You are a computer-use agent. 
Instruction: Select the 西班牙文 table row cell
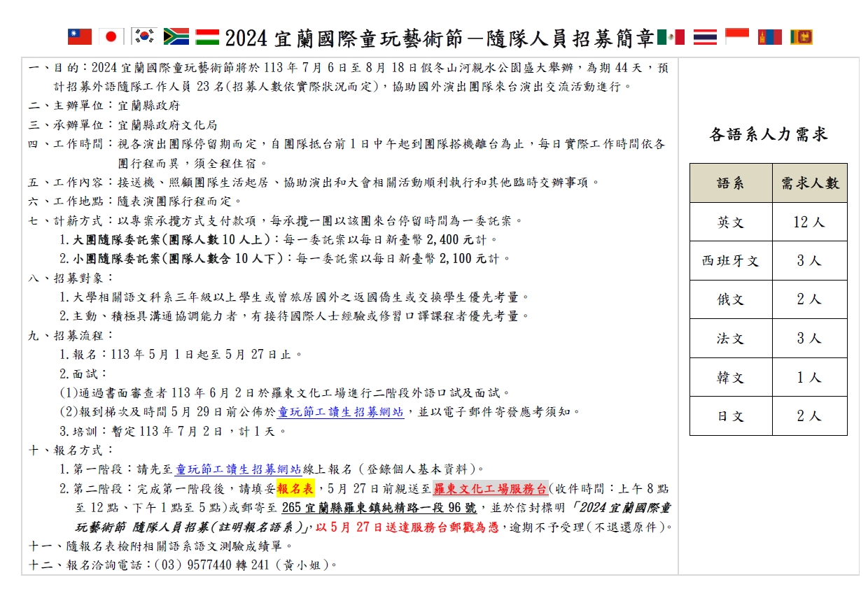[x=731, y=261]
